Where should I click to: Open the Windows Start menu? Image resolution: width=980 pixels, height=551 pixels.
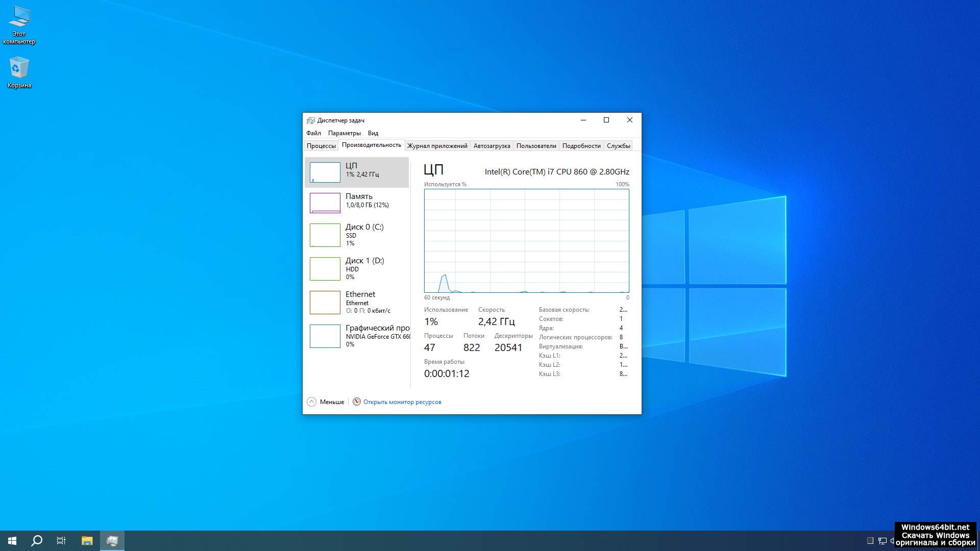point(12,541)
